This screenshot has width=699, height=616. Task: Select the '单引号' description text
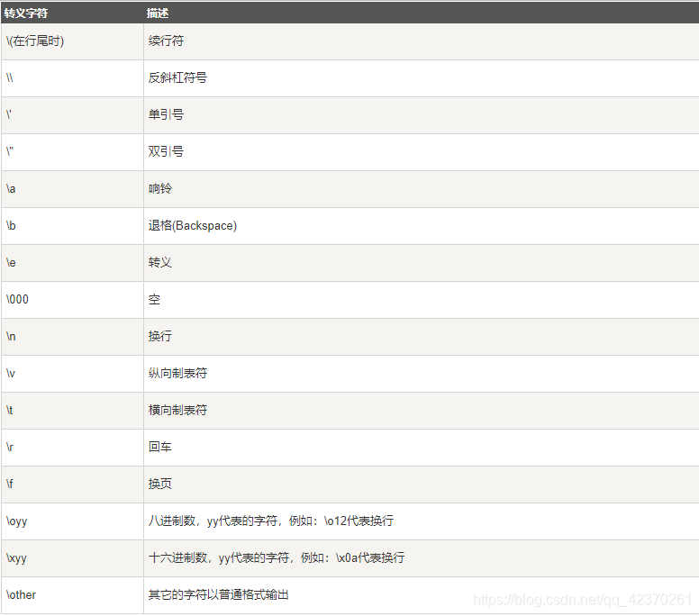pyautogui.click(x=166, y=115)
